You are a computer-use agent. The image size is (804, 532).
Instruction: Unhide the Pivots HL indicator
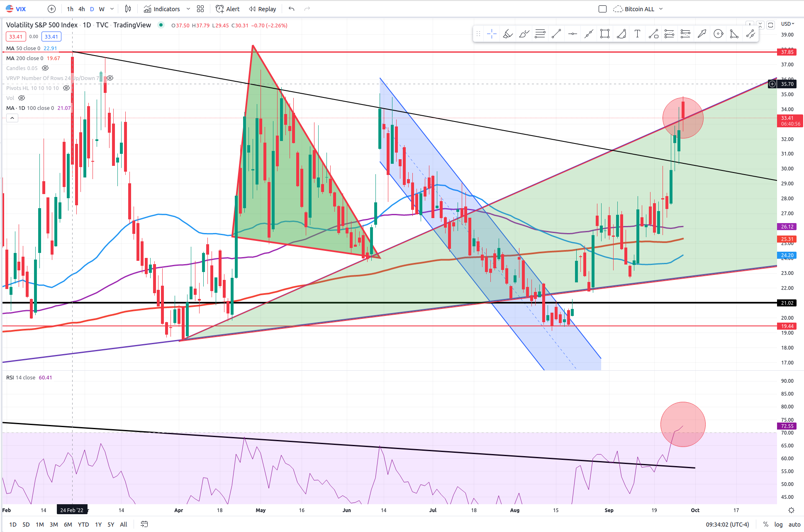[66, 88]
